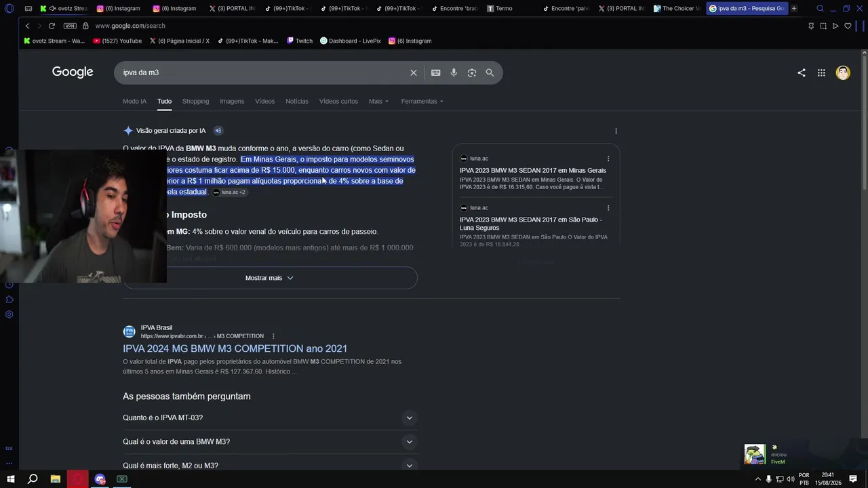Screen dimensions: 868x488
Task: Open the Ferramentas tools dropdown
Action: coord(422,102)
